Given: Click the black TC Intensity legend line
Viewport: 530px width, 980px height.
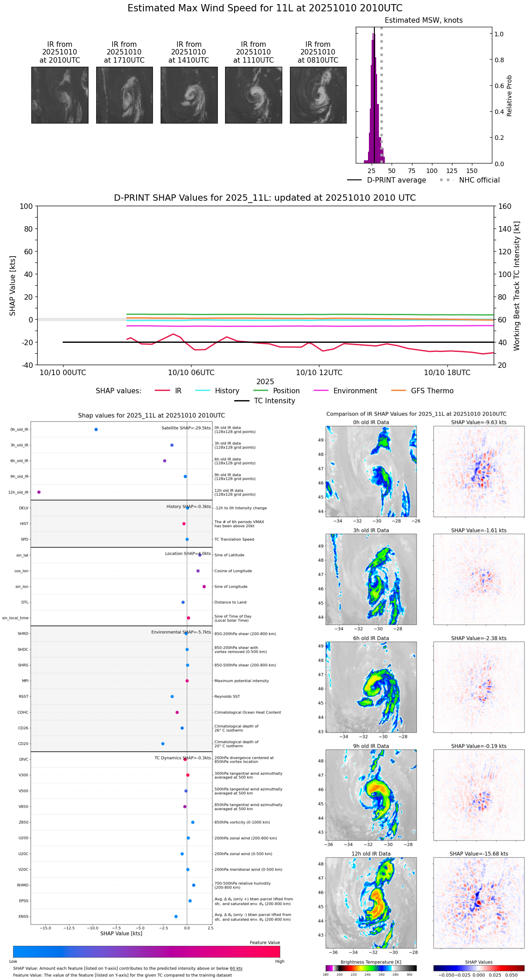Looking at the screenshot, I should tap(242, 401).
